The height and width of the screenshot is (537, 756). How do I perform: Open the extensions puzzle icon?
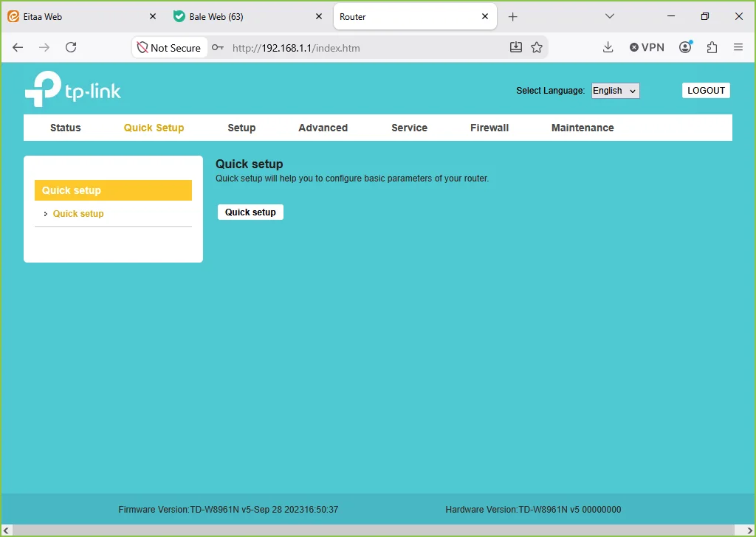[x=712, y=47]
